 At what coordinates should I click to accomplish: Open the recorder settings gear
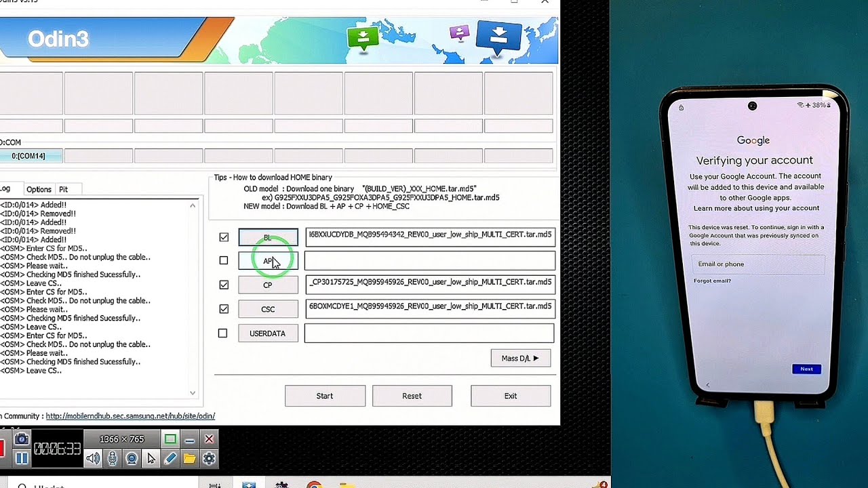209,459
